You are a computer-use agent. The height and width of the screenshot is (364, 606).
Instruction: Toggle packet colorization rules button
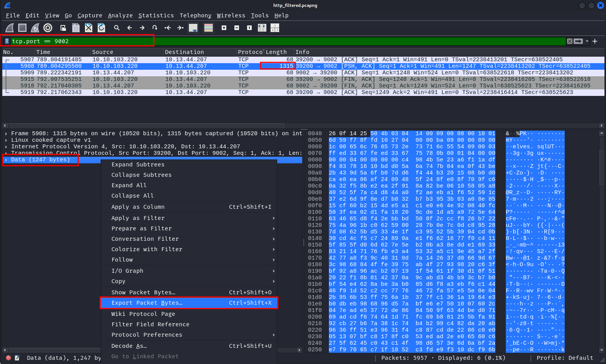(209, 28)
